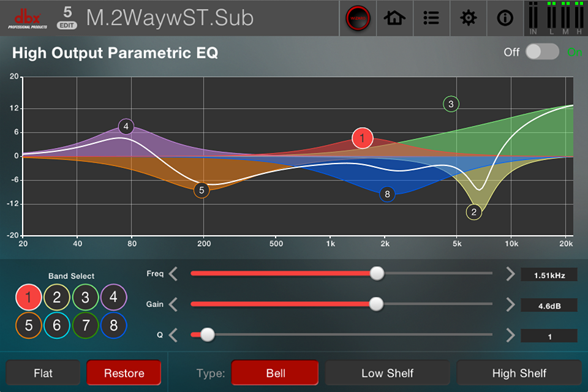Viewport: 588px width, 392px height.
Task: Click the Freq slider handle
Action: click(377, 273)
